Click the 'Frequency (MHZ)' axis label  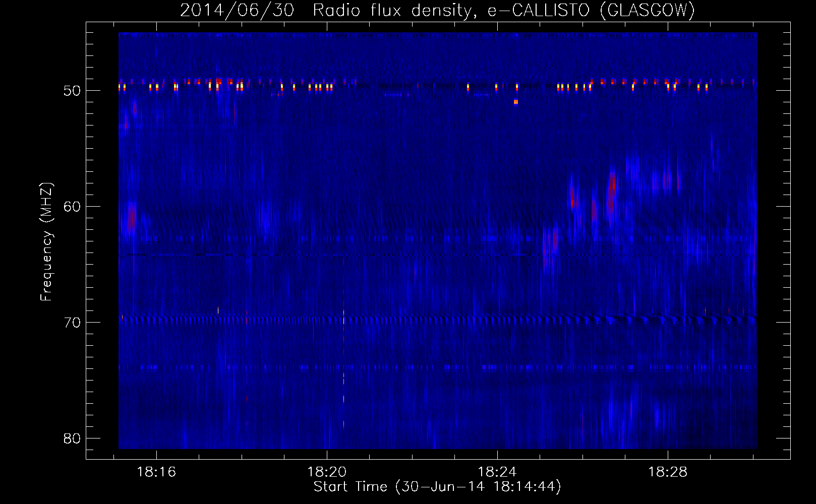(46, 242)
